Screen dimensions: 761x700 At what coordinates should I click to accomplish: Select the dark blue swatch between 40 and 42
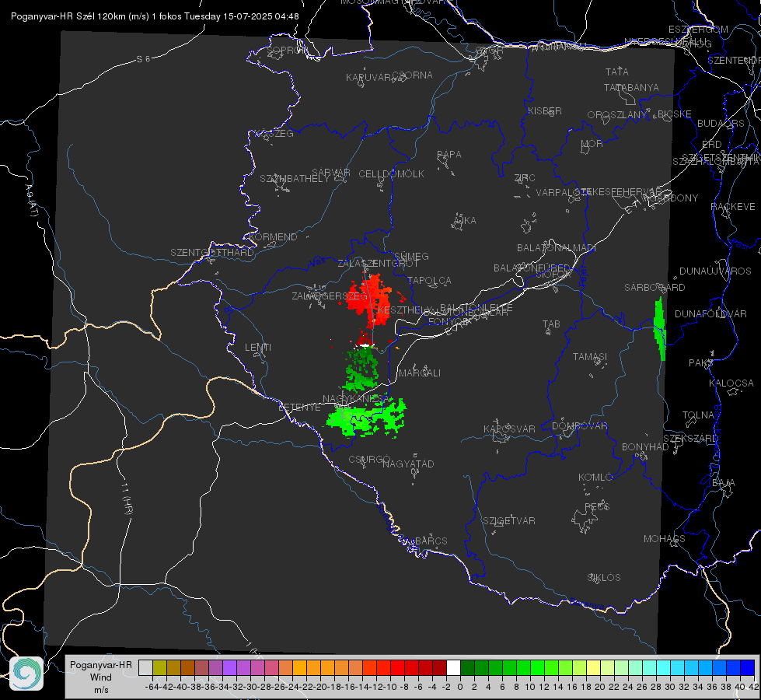[748, 667]
